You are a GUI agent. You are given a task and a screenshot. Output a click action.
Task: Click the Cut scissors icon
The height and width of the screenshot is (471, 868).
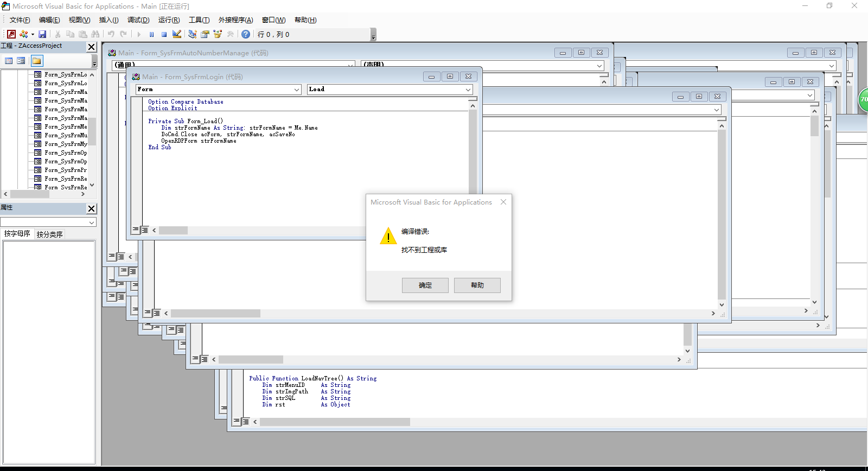58,34
